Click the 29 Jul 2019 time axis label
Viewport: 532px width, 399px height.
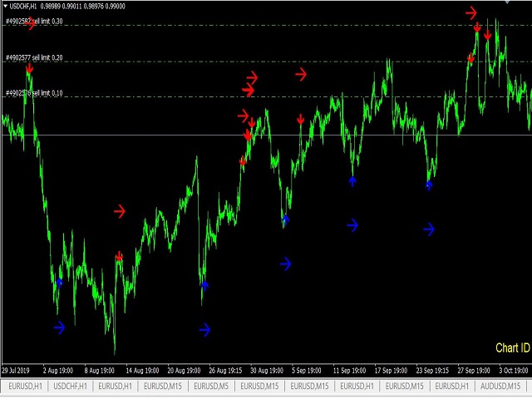[x=16, y=371]
